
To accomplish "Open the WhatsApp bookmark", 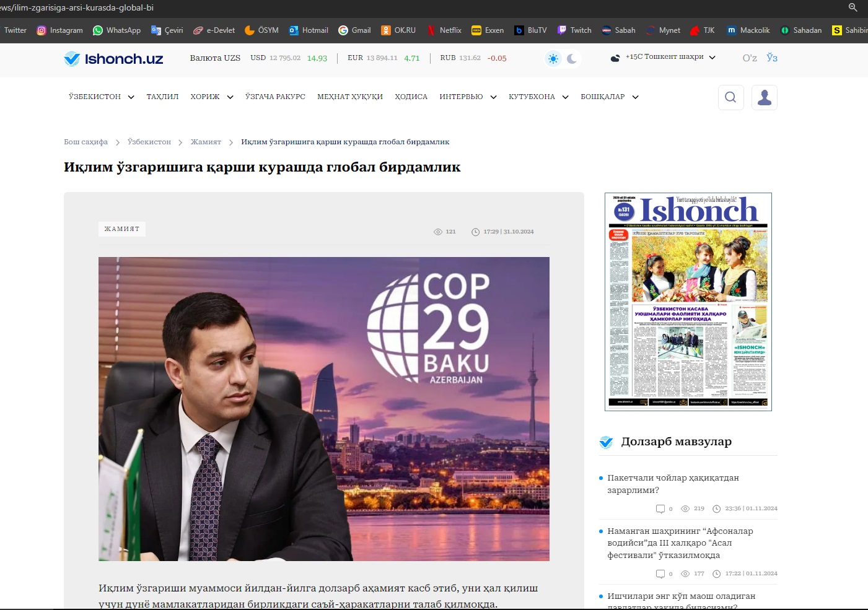I will 116,30.
